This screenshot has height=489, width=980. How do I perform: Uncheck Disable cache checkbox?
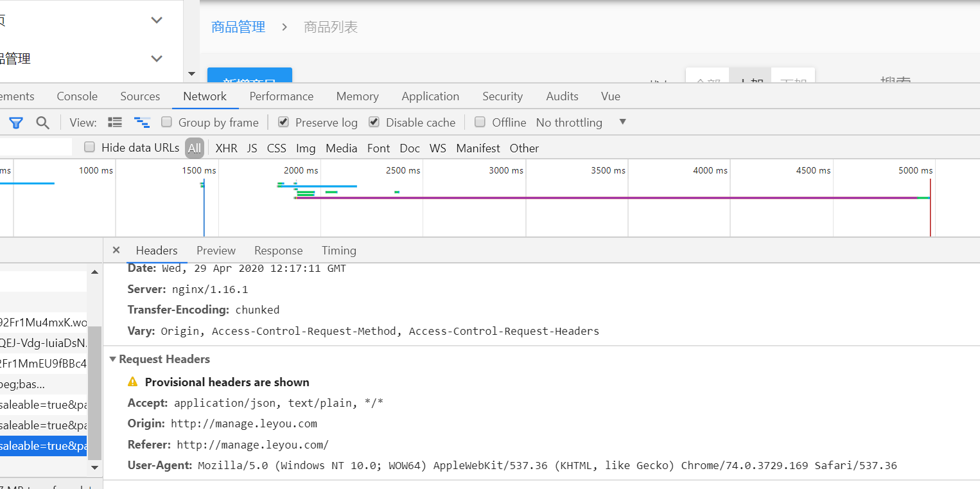coord(374,122)
